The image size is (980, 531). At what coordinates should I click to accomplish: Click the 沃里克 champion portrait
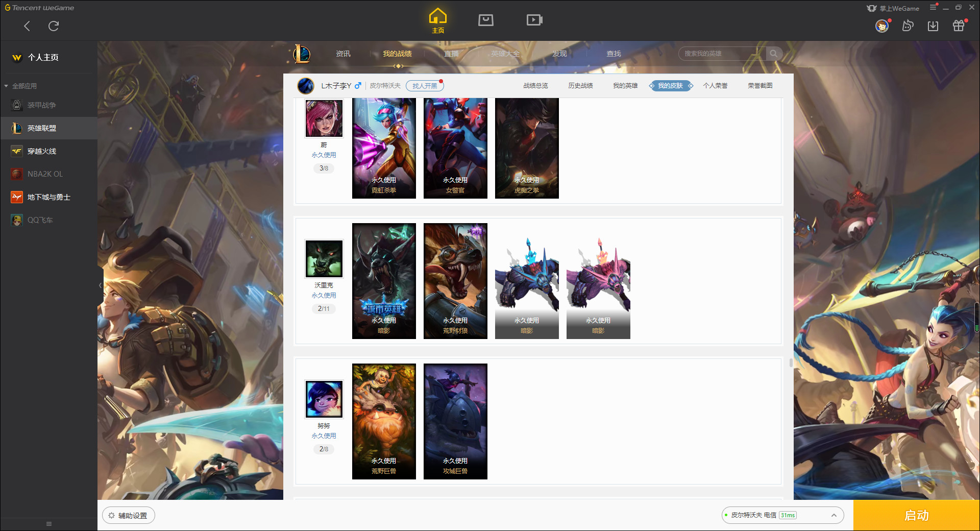point(324,259)
